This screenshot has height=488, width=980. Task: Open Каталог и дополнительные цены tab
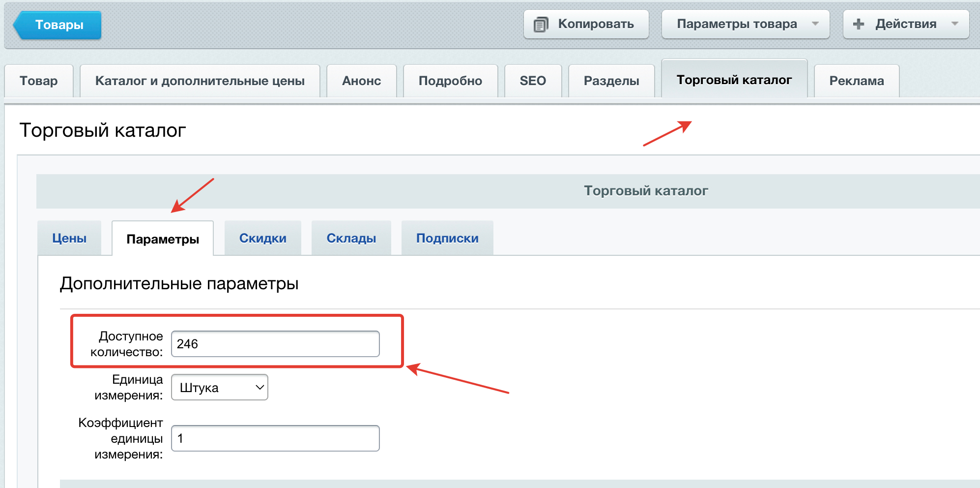coord(200,81)
